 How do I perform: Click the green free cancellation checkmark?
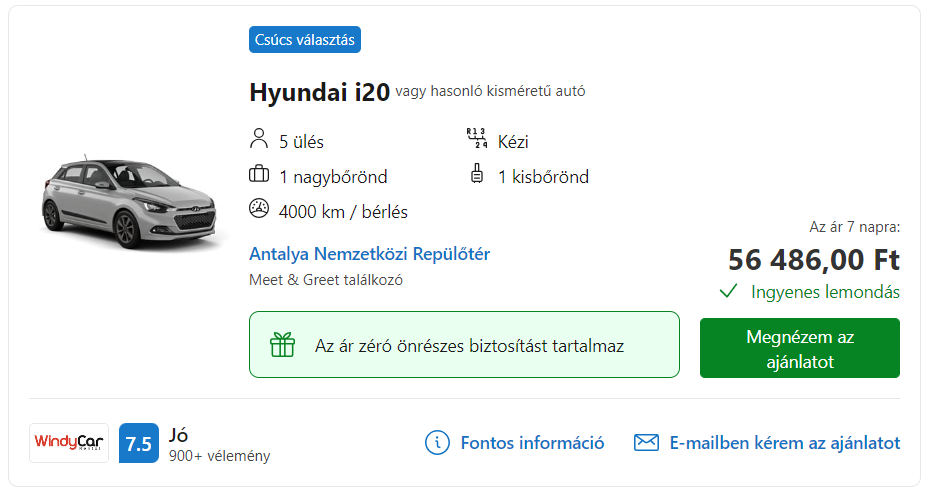tap(728, 291)
